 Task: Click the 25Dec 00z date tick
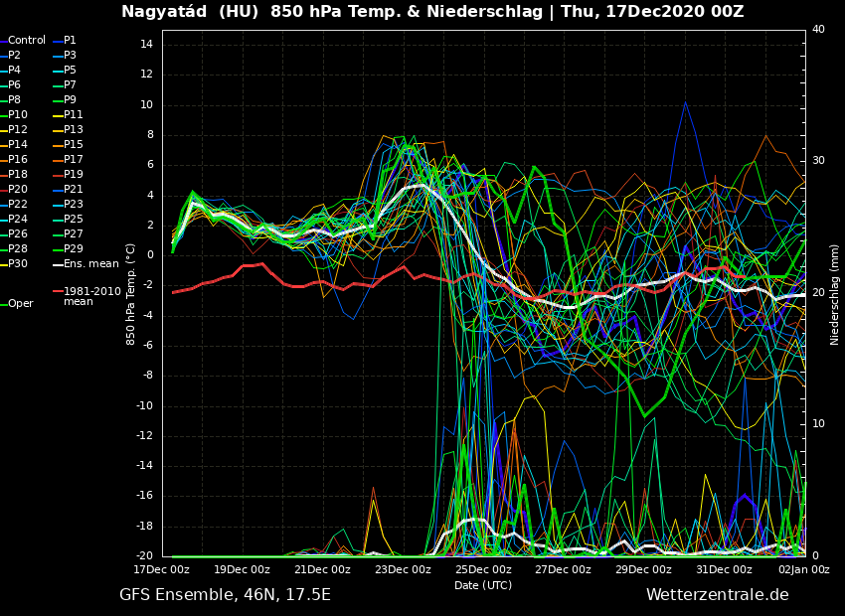(x=483, y=570)
